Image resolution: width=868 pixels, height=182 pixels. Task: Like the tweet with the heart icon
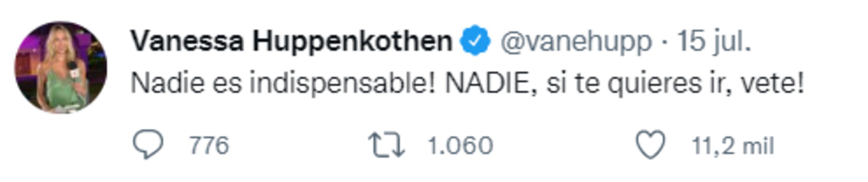pyautogui.click(x=650, y=145)
